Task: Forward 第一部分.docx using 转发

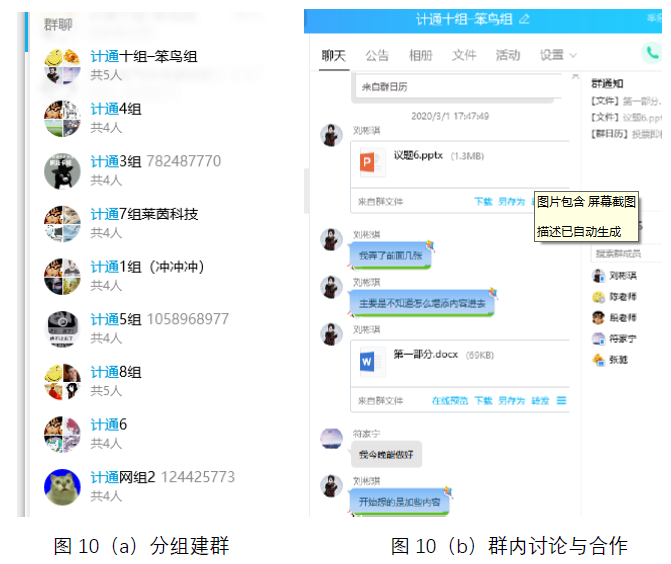Action: (x=540, y=400)
